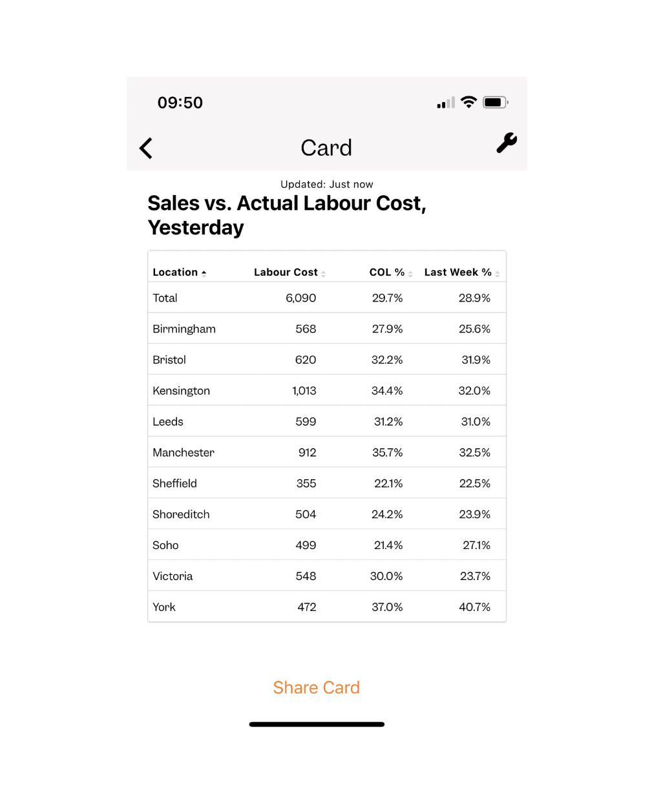Sort by Last Week % column
The image size is (672, 810).
point(462,273)
